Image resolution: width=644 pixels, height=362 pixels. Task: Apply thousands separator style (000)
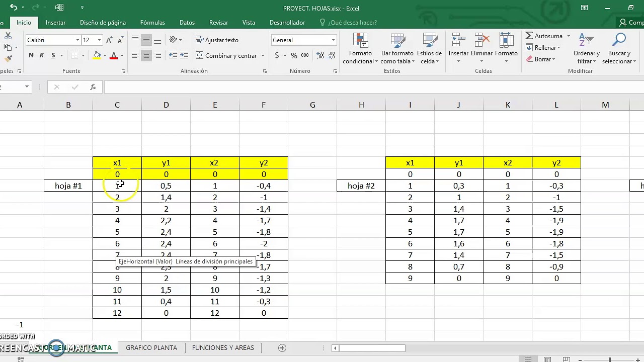(305, 55)
